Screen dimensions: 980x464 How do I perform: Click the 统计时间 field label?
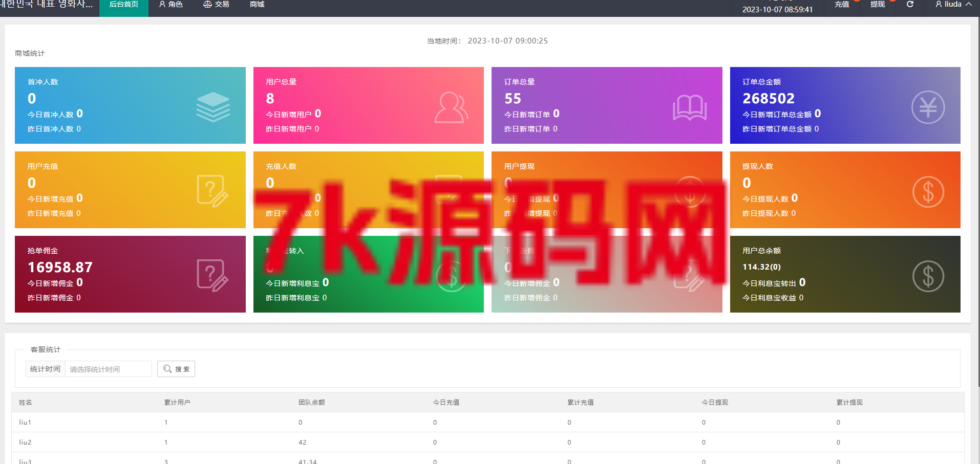click(45, 369)
